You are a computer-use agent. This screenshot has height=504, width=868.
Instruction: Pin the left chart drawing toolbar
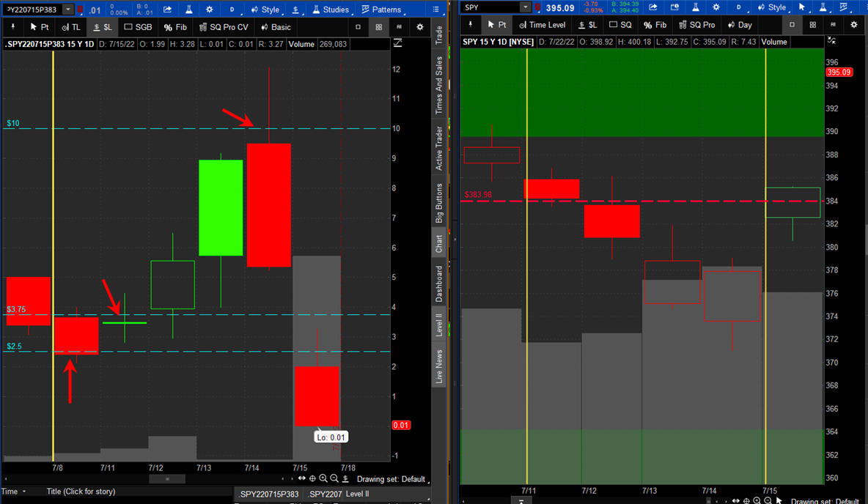(12, 26)
